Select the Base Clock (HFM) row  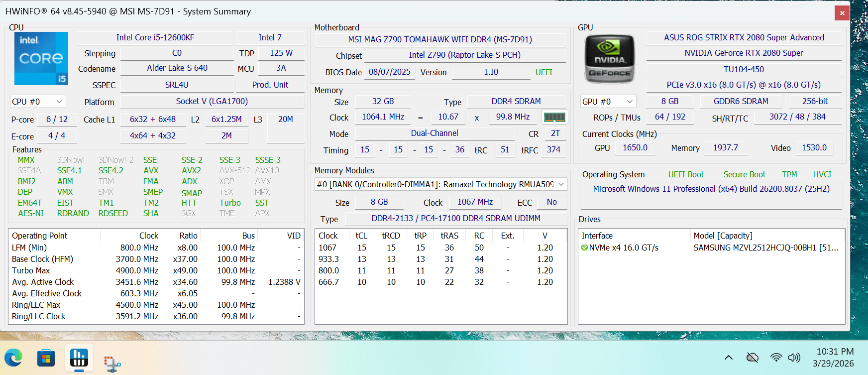pyautogui.click(x=156, y=259)
